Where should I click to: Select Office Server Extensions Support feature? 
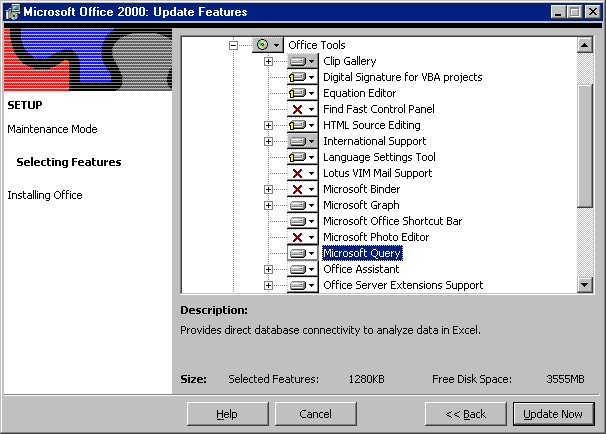[x=403, y=285]
